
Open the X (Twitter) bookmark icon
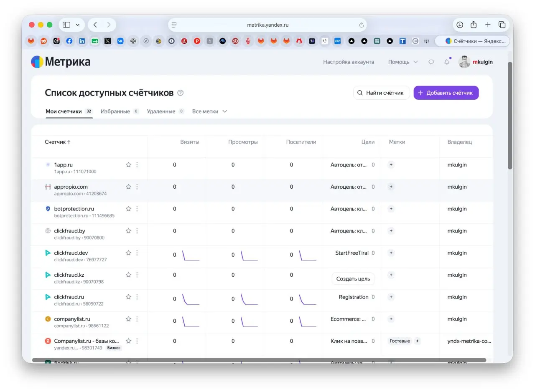pyautogui.click(x=108, y=41)
